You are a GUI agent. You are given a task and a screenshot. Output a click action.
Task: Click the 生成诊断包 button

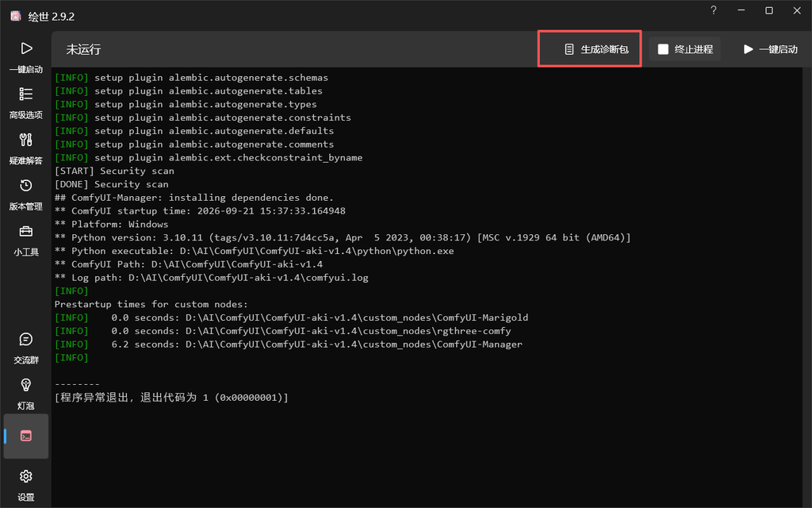596,49
